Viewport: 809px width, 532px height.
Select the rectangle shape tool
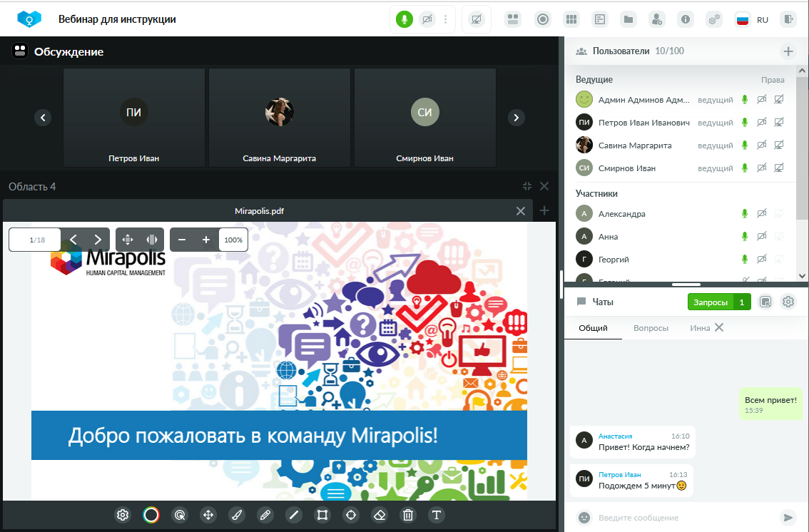322,515
